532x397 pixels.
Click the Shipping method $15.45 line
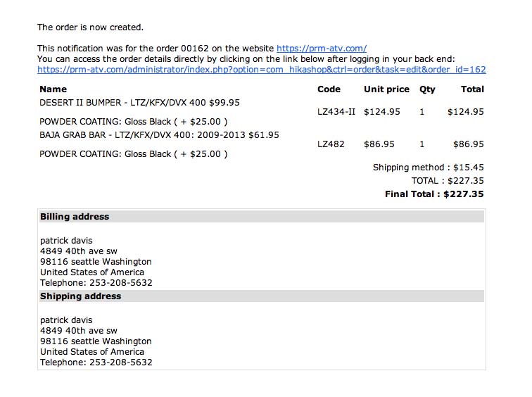(x=428, y=168)
